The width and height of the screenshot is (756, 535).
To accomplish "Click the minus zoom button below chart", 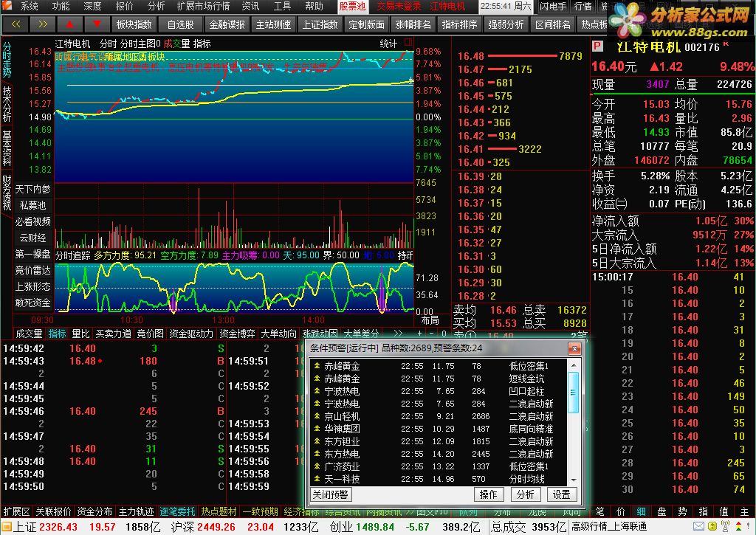I will tap(432, 334).
